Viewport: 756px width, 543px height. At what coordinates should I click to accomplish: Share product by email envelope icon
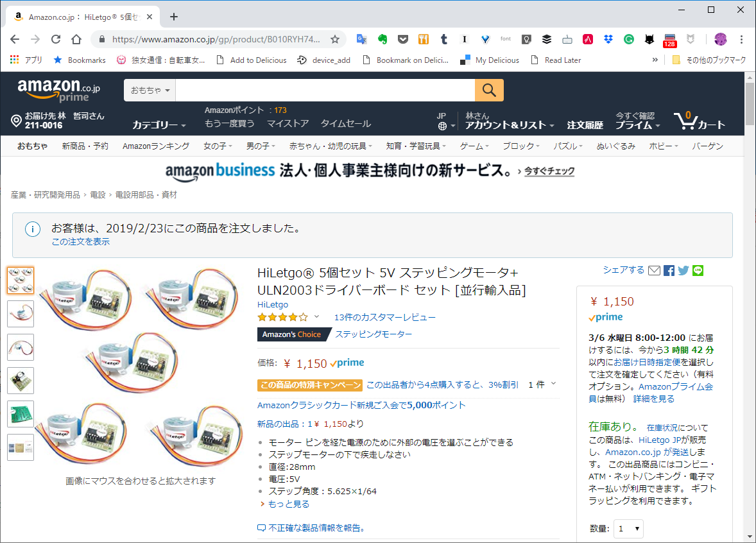(654, 270)
